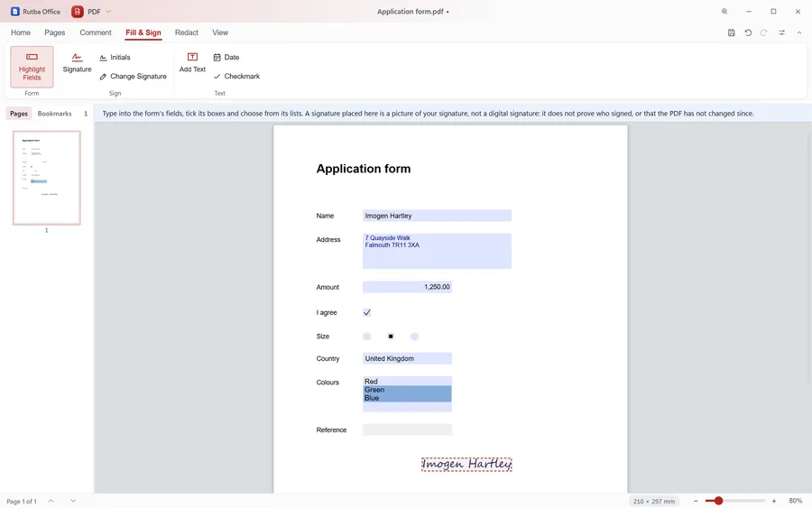
Task: Click the Name field with Imogen Hartley
Action: [437, 216]
